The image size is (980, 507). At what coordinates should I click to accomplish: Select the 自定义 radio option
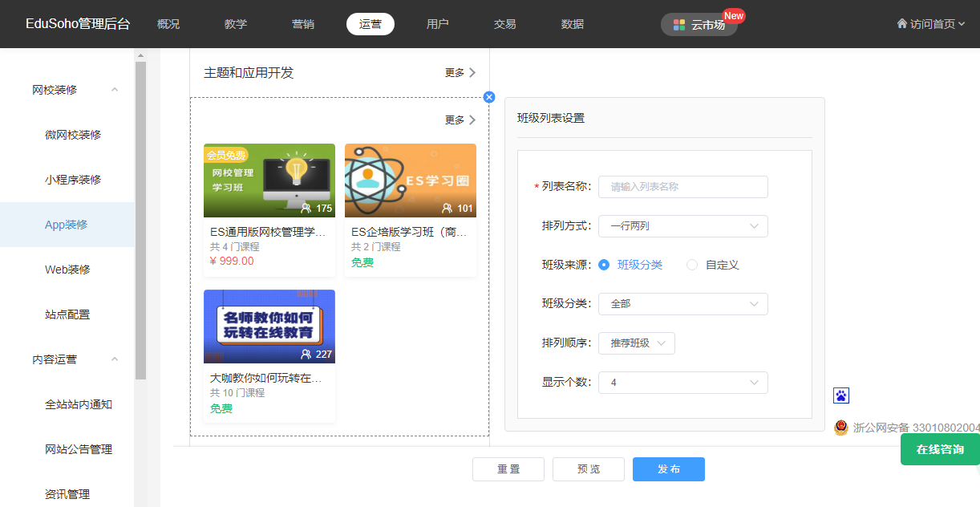click(x=692, y=265)
